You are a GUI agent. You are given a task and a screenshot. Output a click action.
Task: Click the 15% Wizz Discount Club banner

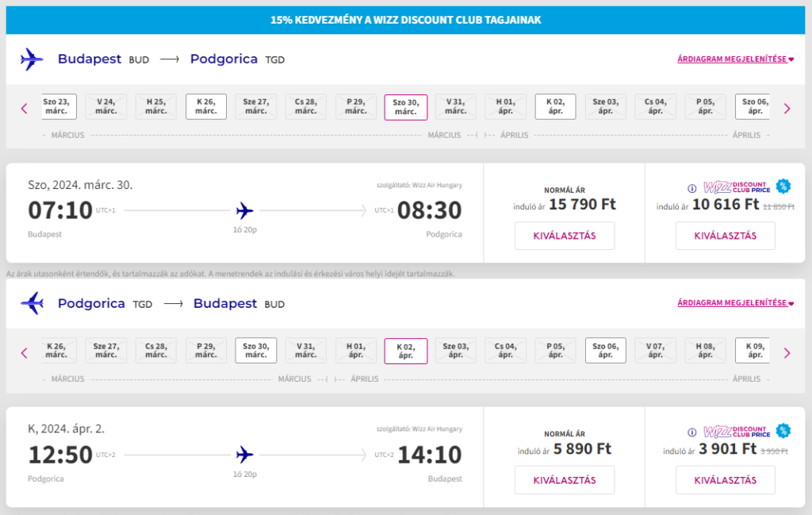click(x=405, y=20)
